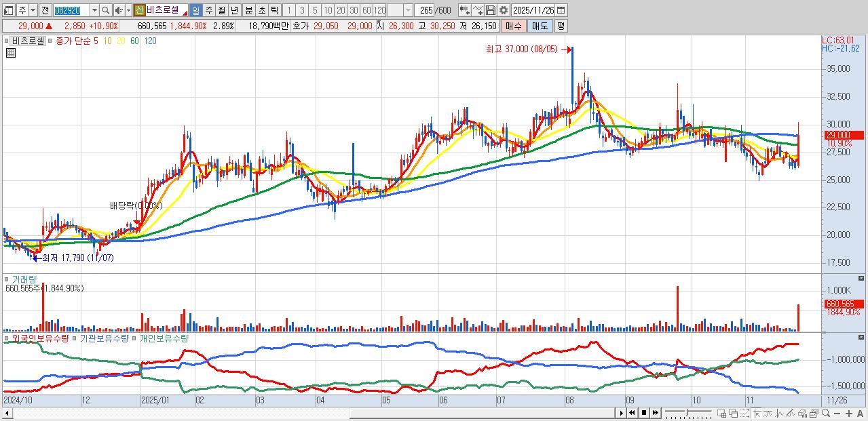Viewport: 868px width, 421px height.
Task: Click the speaker sound alert icon
Action: point(119,10)
